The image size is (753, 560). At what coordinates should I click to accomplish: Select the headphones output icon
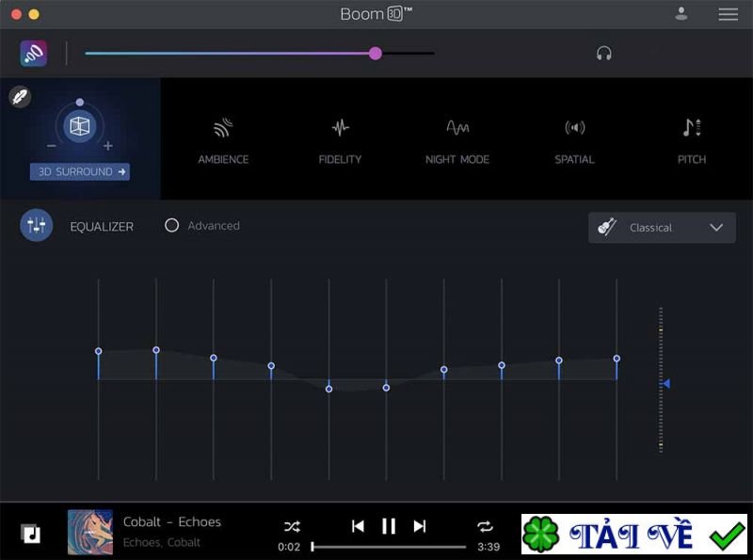click(x=603, y=53)
